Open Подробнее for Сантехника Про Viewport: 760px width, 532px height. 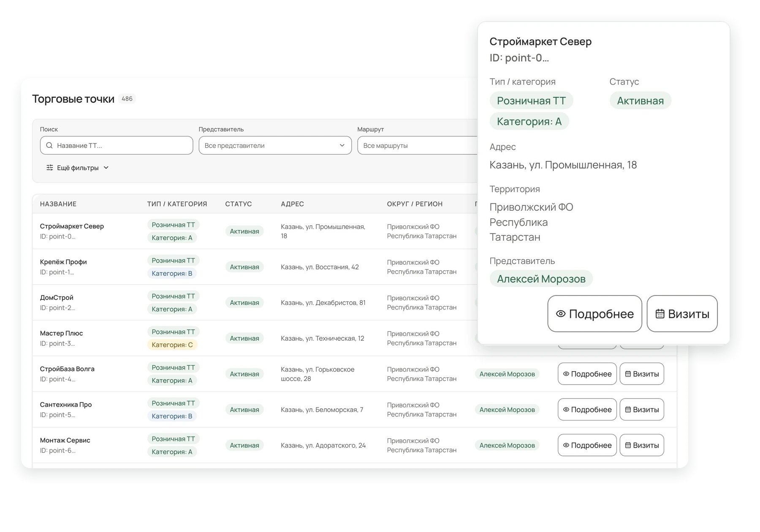click(x=587, y=410)
